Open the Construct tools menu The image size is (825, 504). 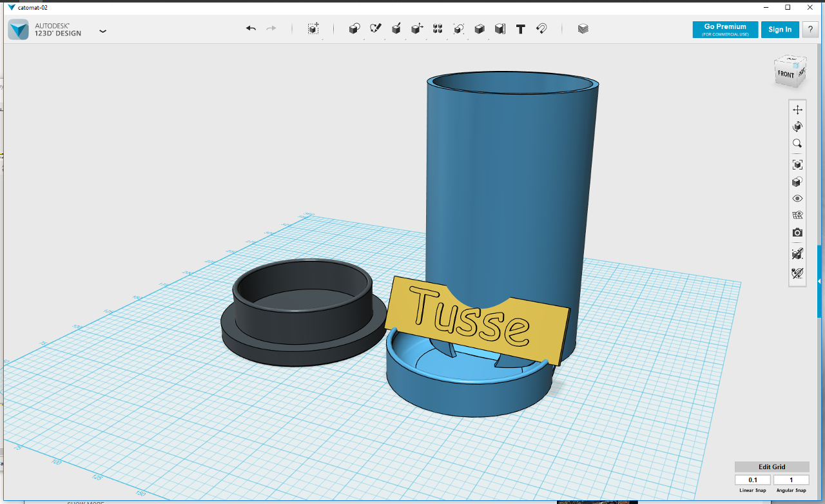(x=396, y=29)
